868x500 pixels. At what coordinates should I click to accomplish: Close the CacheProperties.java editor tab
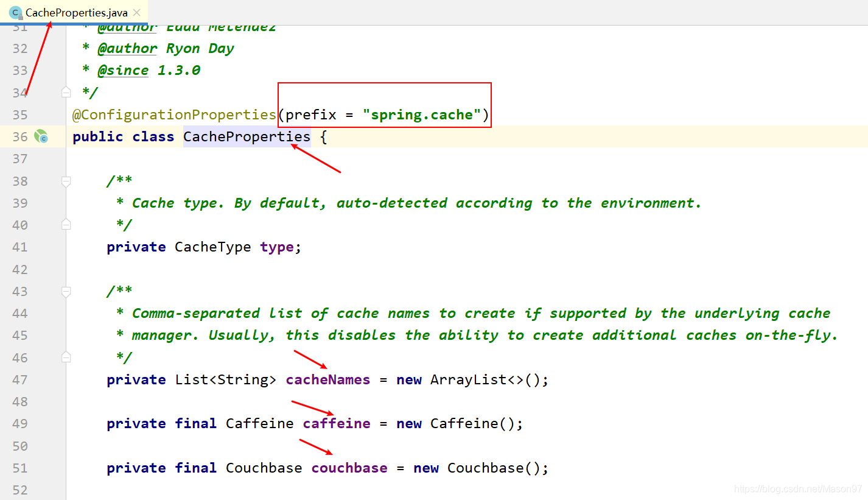click(137, 13)
